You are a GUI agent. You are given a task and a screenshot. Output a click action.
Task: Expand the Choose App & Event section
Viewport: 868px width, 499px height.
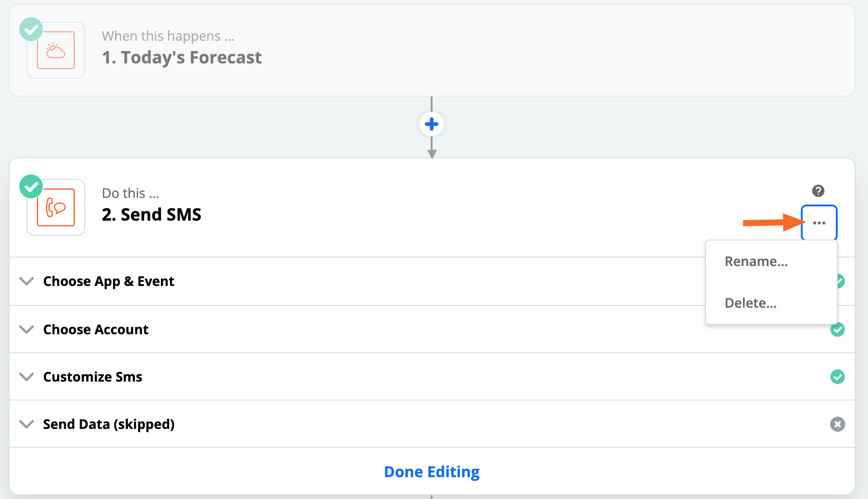[27, 281]
